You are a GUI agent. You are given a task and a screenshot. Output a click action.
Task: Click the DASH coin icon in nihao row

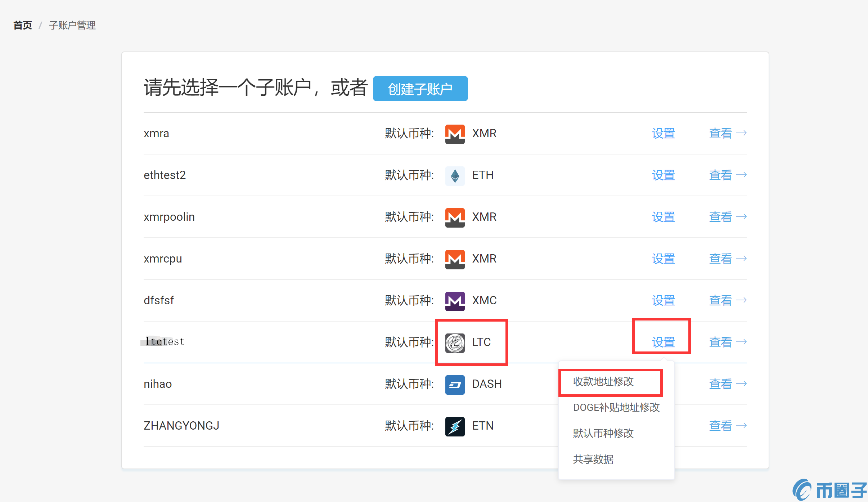(x=455, y=385)
